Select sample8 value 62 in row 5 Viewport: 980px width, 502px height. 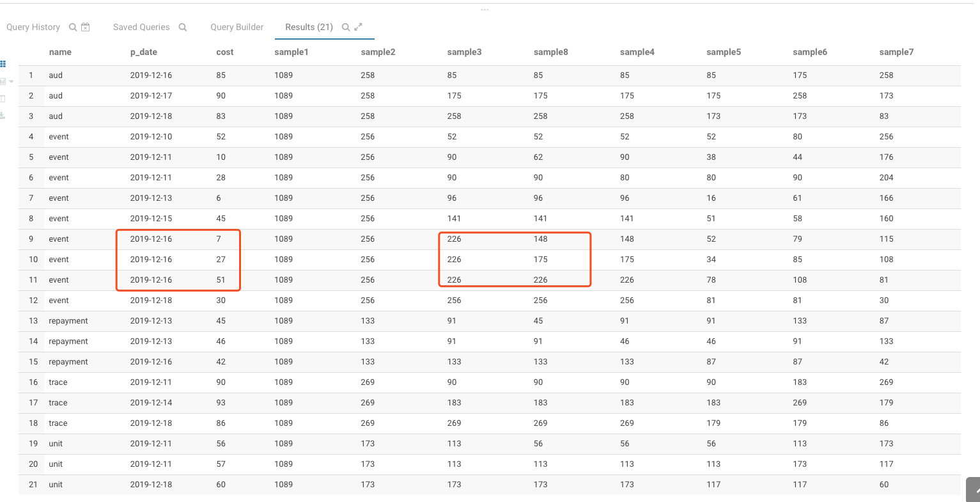(538, 157)
